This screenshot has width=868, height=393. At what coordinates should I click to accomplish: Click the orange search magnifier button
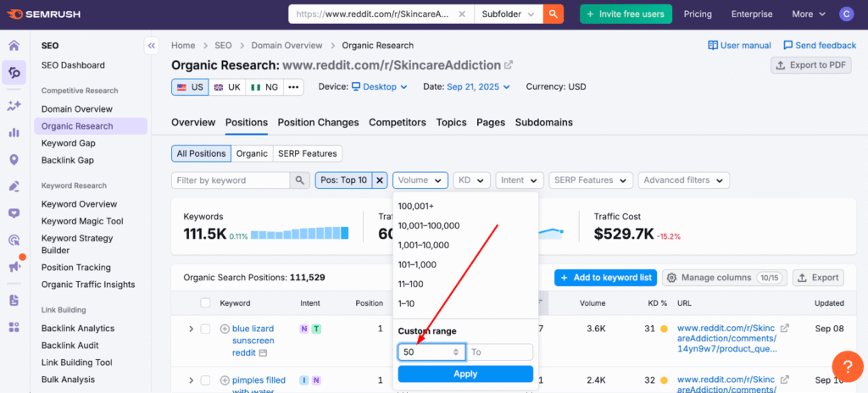(554, 14)
